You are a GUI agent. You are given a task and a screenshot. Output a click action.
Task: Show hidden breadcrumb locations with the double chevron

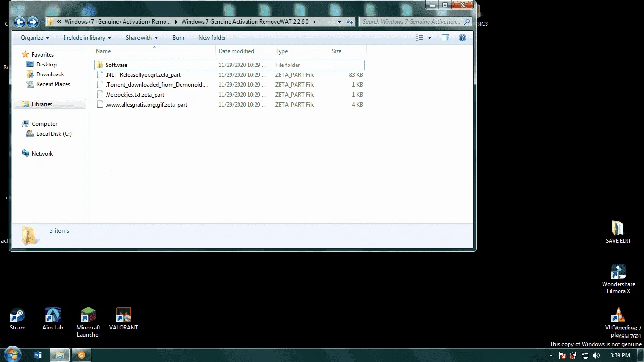[x=59, y=22]
